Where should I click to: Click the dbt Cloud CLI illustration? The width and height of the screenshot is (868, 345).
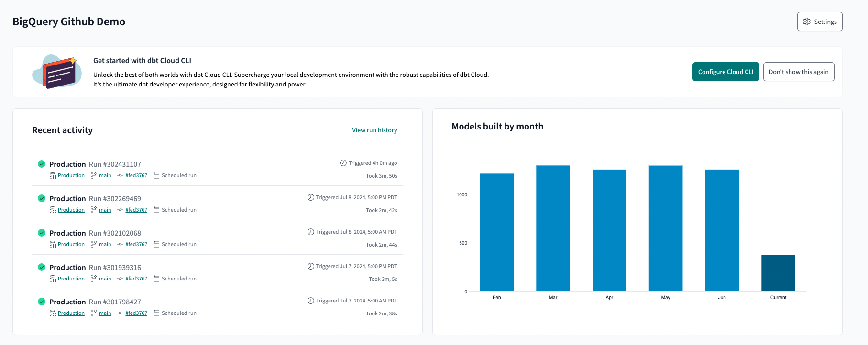(57, 72)
